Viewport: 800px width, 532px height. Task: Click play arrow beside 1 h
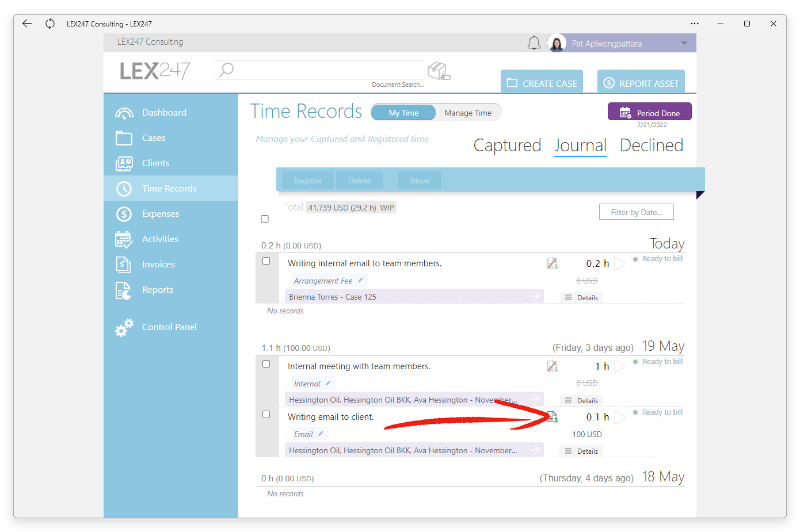[619, 366]
